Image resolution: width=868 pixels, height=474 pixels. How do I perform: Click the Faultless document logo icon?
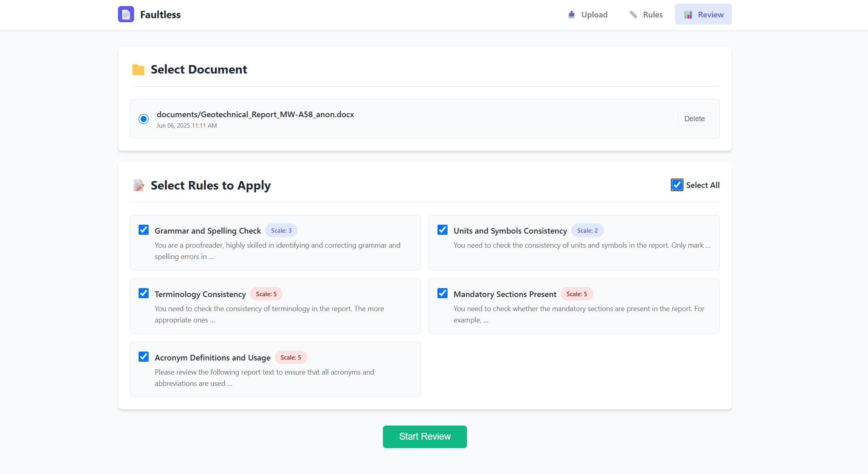pyautogui.click(x=126, y=15)
